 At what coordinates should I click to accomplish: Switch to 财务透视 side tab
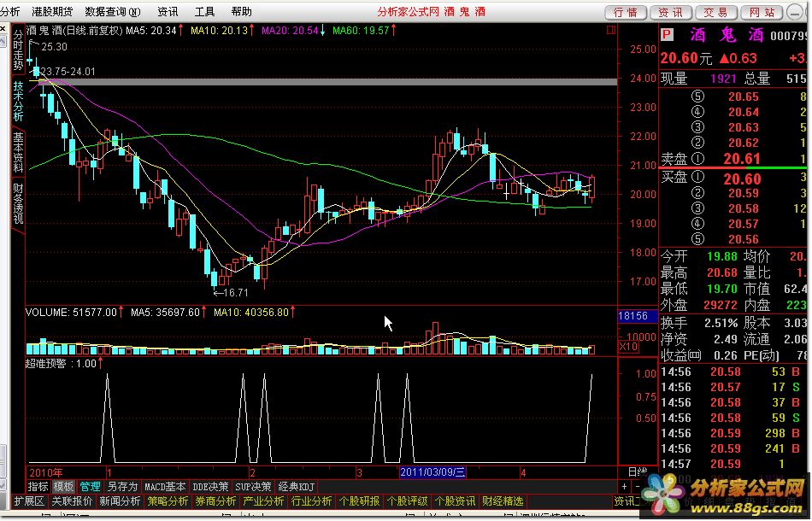tap(18, 203)
